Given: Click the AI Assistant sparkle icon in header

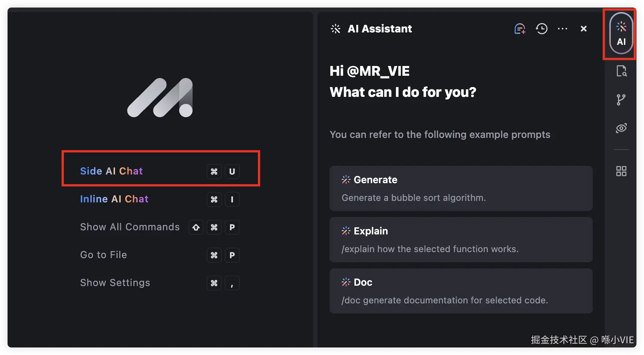Looking at the screenshot, I should point(335,29).
